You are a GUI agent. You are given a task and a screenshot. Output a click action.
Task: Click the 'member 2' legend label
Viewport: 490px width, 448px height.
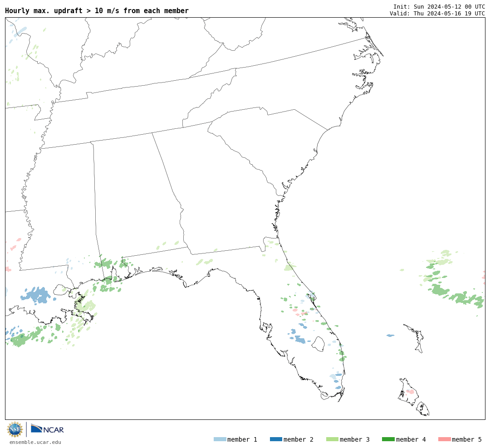click(x=299, y=439)
